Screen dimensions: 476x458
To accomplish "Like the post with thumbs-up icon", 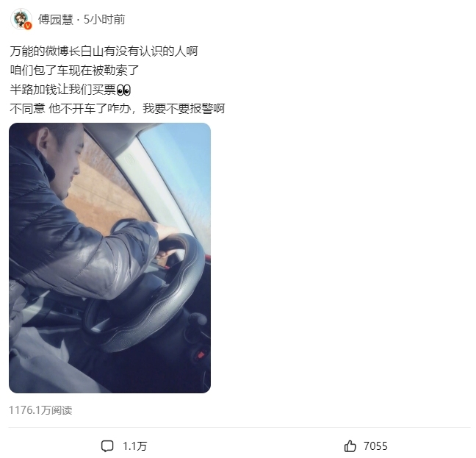I will (x=350, y=446).
